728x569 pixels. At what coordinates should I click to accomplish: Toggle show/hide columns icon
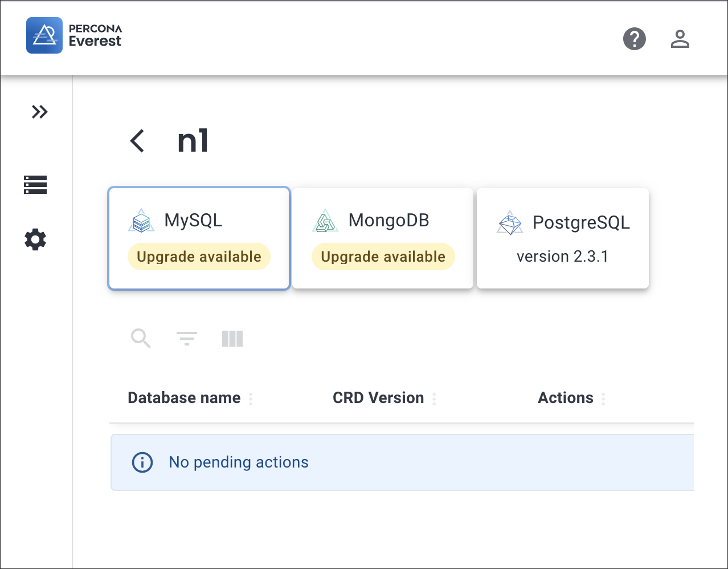click(x=232, y=339)
